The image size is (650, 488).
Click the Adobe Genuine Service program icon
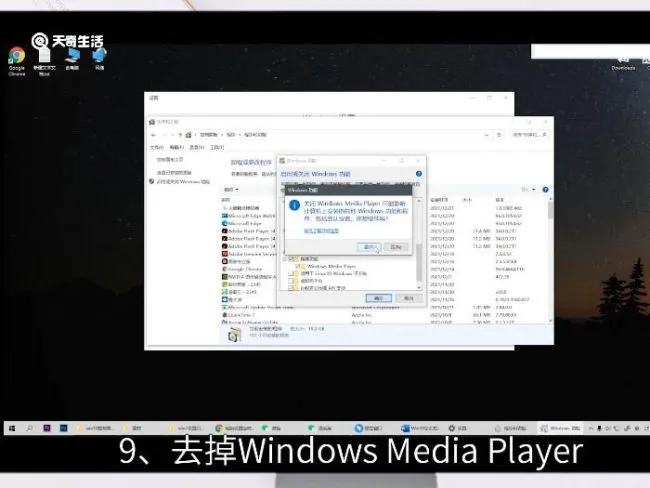point(224,254)
